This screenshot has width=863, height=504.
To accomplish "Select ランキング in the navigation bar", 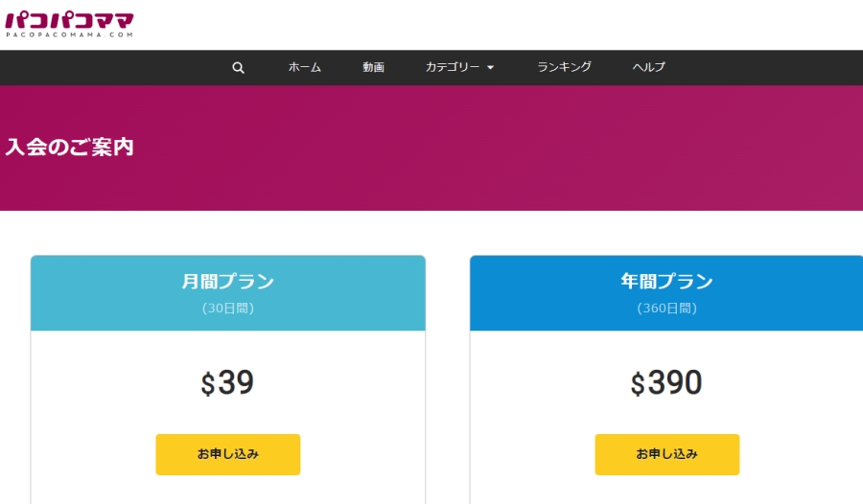I will (x=564, y=67).
